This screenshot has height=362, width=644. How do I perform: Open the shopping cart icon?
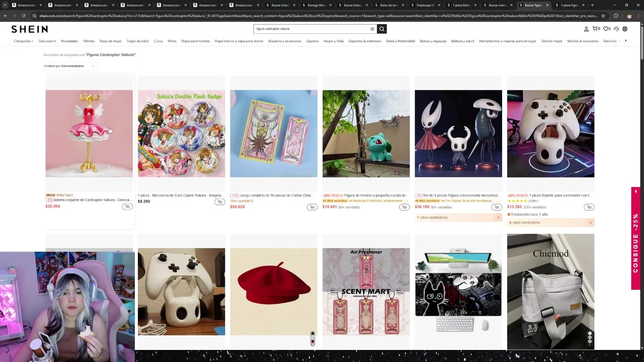tap(596, 29)
